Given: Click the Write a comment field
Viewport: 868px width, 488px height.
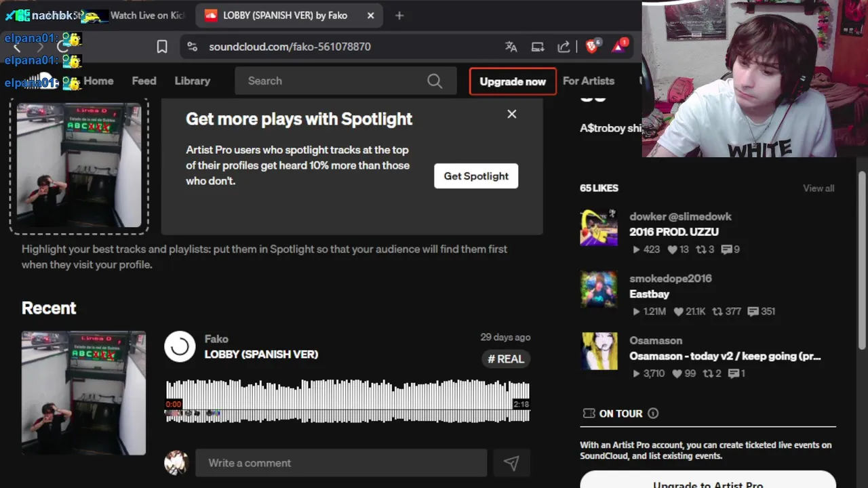Looking at the screenshot, I should (341, 463).
